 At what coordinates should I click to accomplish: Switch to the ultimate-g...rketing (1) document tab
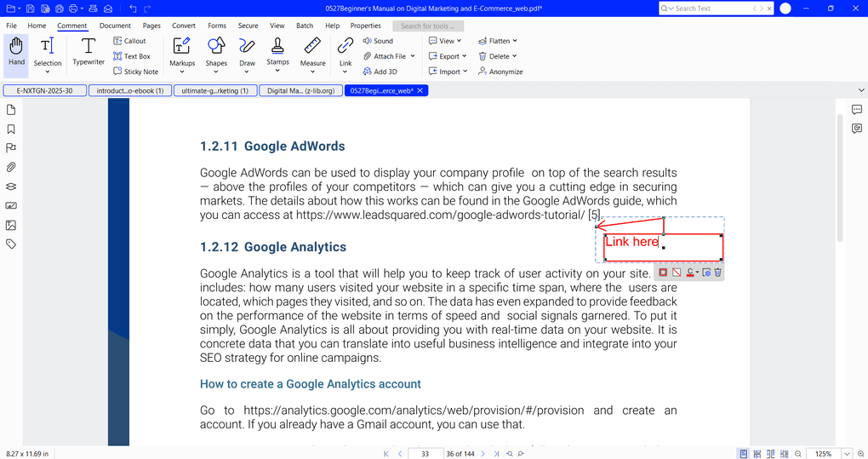click(x=215, y=91)
